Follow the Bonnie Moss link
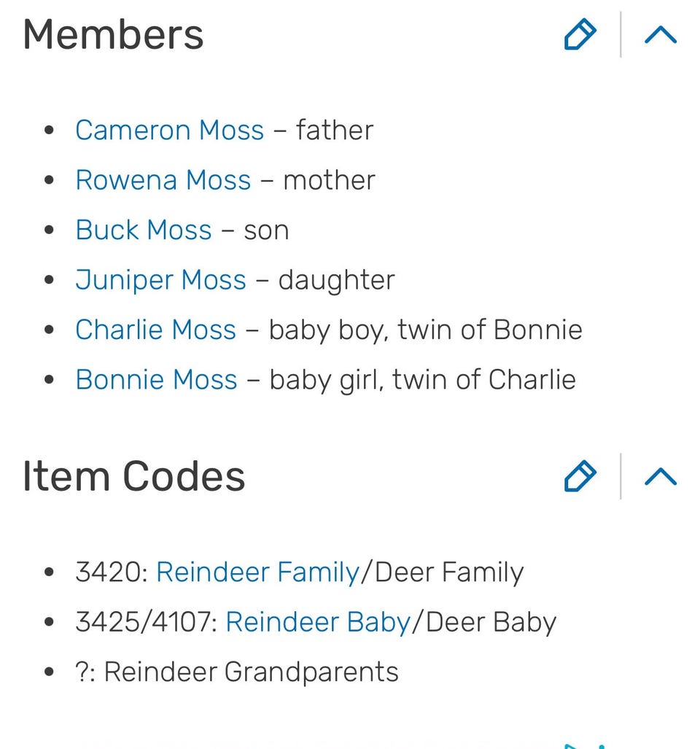The height and width of the screenshot is (749, 700). (x=156, y=380)
